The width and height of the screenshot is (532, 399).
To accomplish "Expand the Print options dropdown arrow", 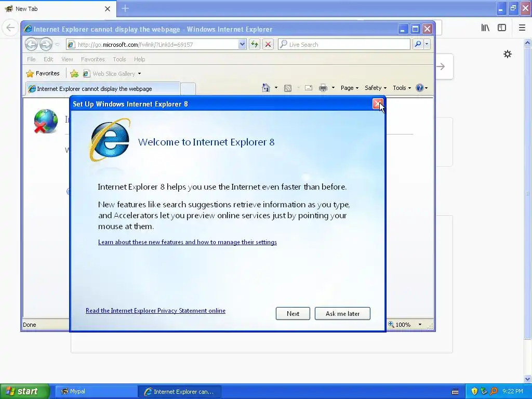I will click(x=333, y=88).
